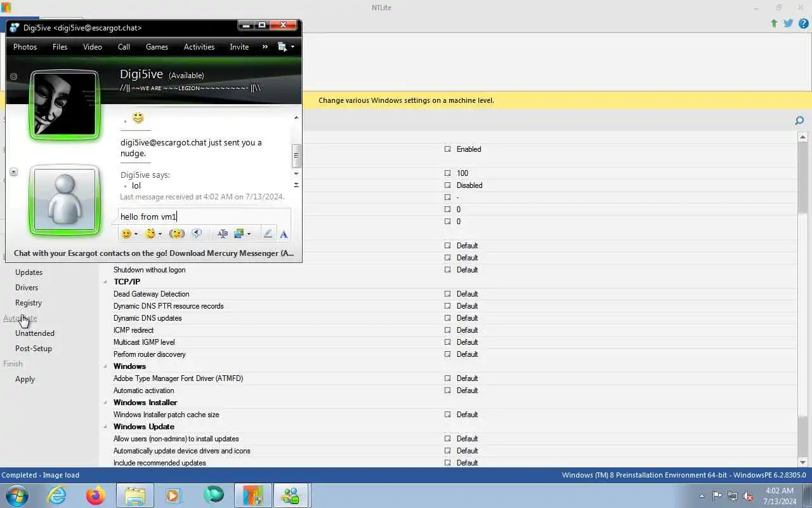Open Windows Media Player taskbar icon
The height and width of the screenshot is (508, 812).
coord(173,495)
